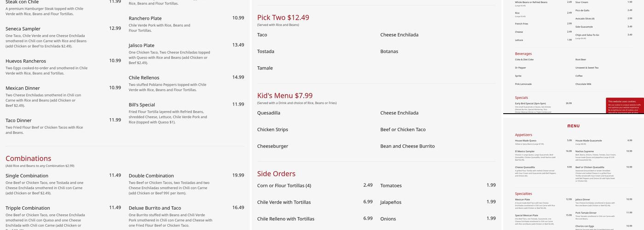Choose the Double Combination item

[151, 176]
